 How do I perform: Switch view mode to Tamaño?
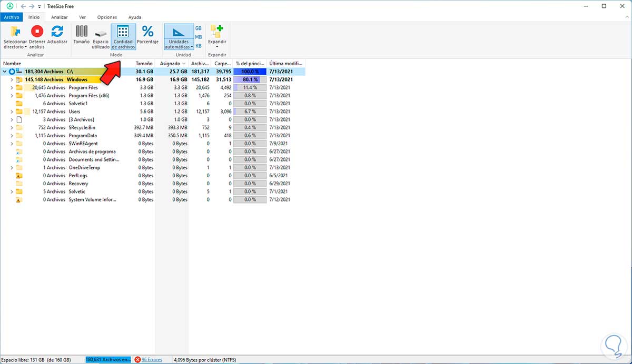pyautogui.click(x=82, y=35)
